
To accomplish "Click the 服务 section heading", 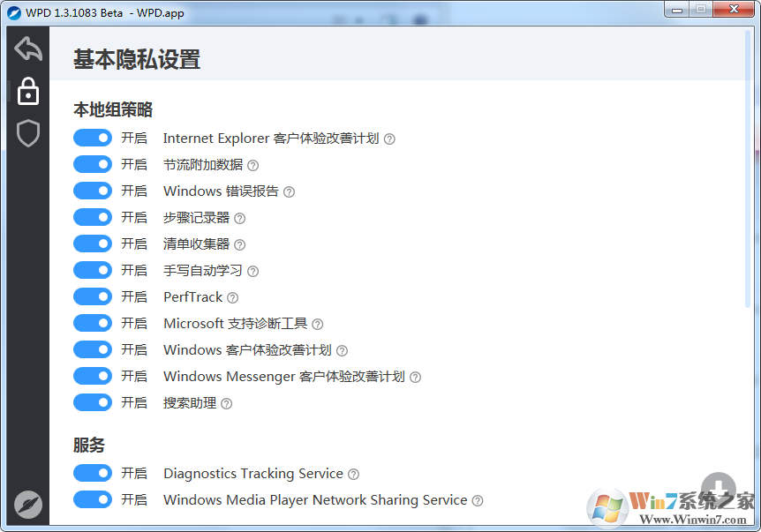I will [x=89, y=445].
